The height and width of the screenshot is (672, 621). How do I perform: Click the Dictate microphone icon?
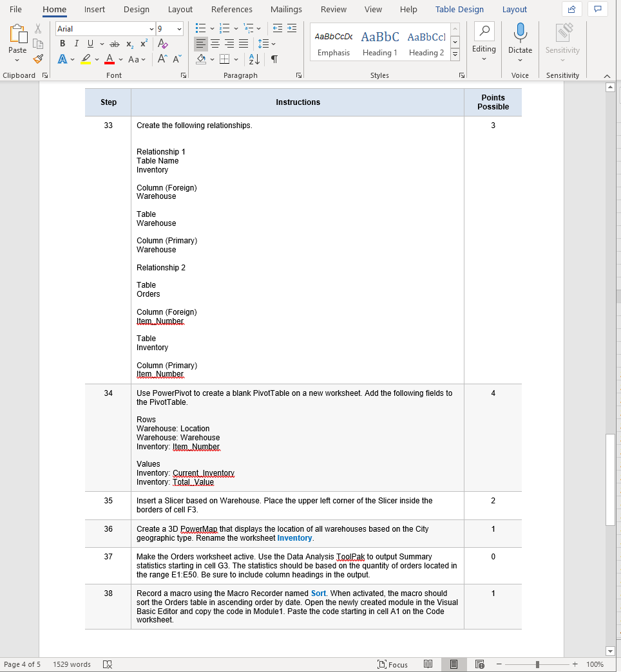pos(521,33)
